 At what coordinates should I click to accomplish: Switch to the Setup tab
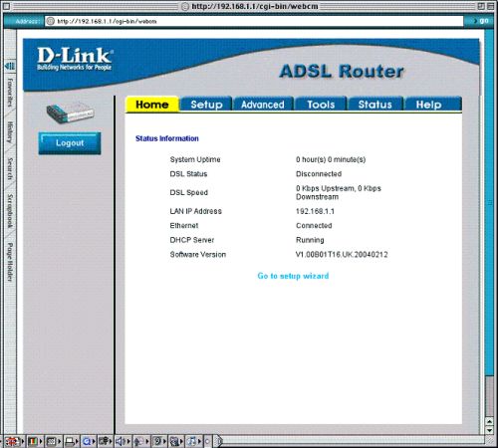tap(206, 105)
